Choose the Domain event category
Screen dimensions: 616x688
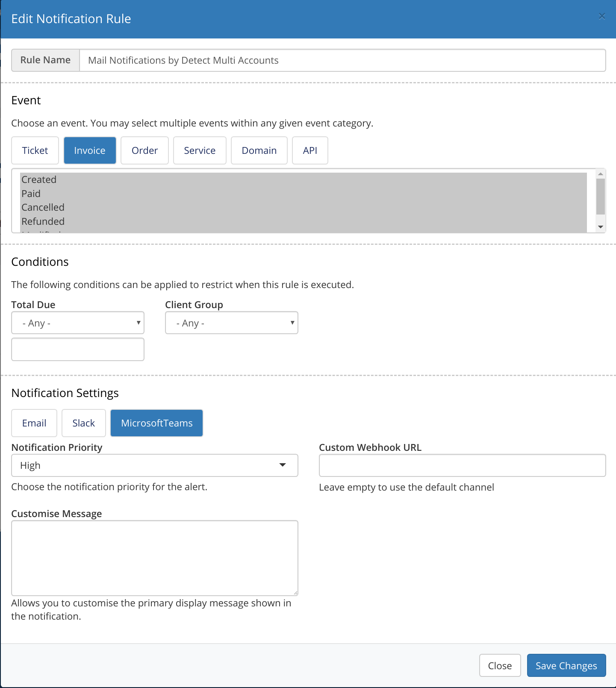tap(259, 150)
